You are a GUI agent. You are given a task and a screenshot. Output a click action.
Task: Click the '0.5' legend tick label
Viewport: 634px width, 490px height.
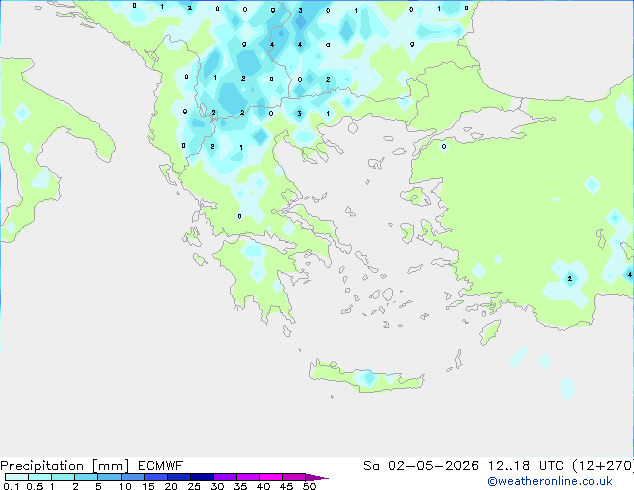tap(35, 486)
